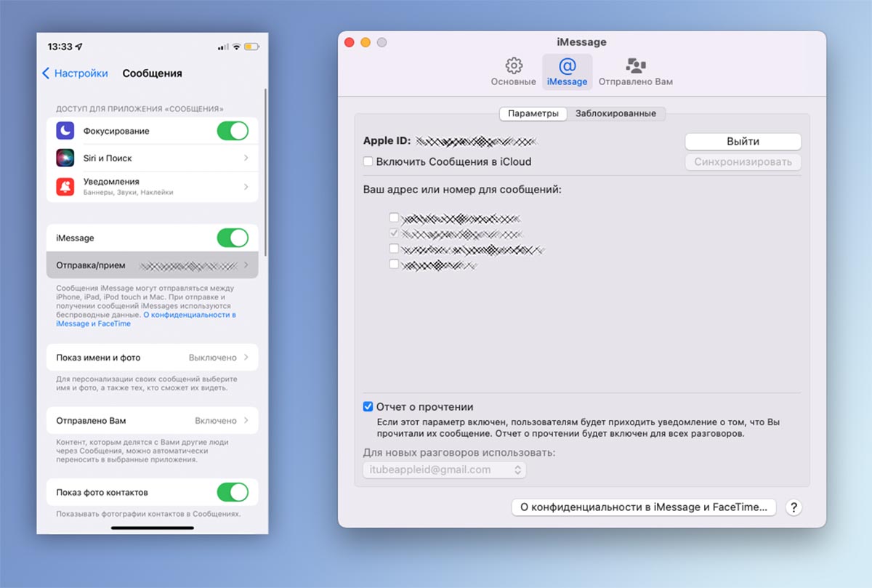The image size is (872, 588).
Task: Open the itubeappleid@gmail.com dropdown
Action: 445,470
